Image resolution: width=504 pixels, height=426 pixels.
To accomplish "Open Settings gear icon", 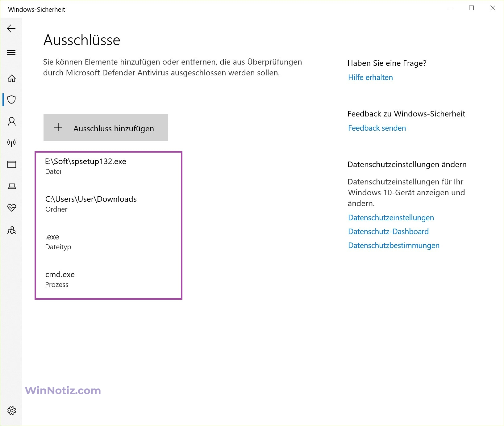I will click(x=12, y=411).
